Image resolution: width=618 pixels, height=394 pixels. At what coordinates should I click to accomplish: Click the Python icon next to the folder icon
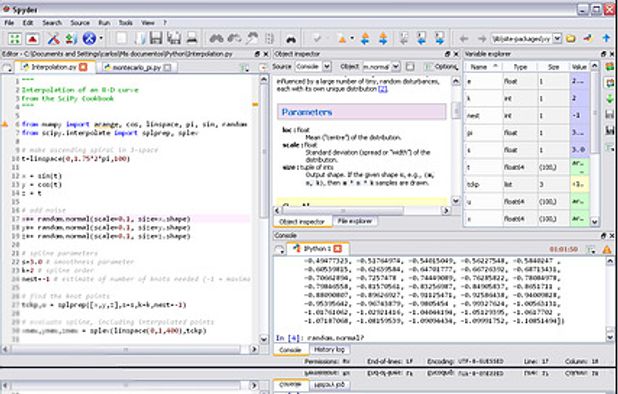tap(588, 38)
